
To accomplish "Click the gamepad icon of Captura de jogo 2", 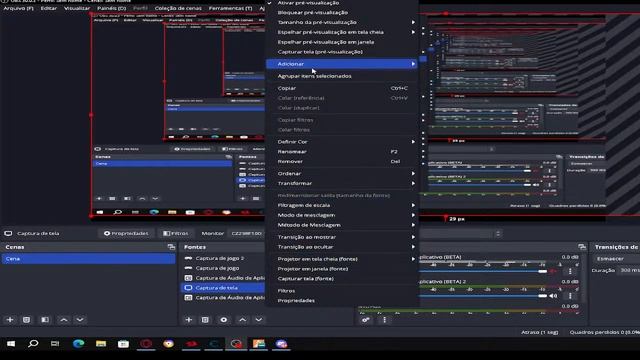I will click(x=188, y=258).
